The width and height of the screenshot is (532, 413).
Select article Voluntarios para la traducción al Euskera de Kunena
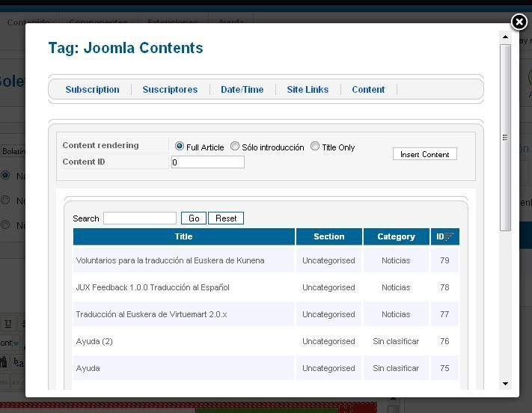pyautogui.click(x=171, y=260)
